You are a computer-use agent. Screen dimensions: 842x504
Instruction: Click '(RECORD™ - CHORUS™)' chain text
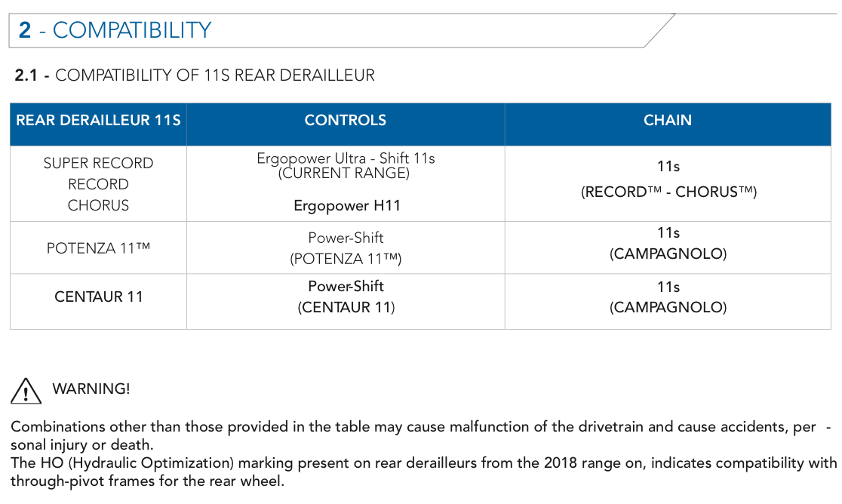point(668,192)
